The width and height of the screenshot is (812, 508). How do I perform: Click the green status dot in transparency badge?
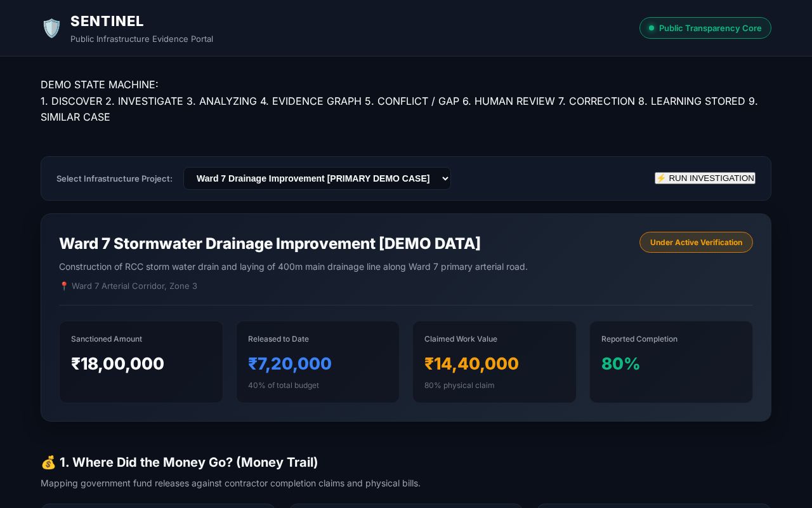651,28
